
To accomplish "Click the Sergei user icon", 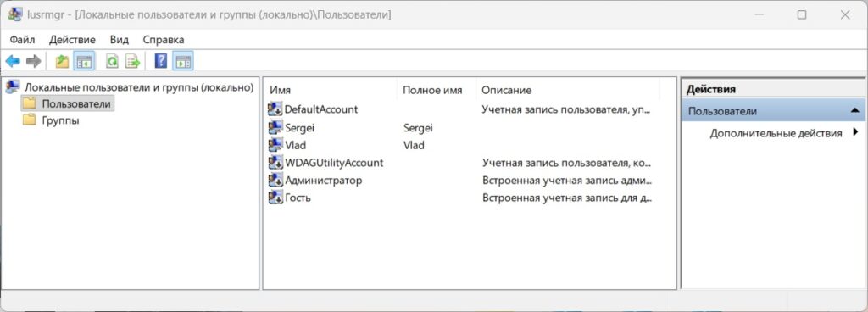I will click(275, 128).
